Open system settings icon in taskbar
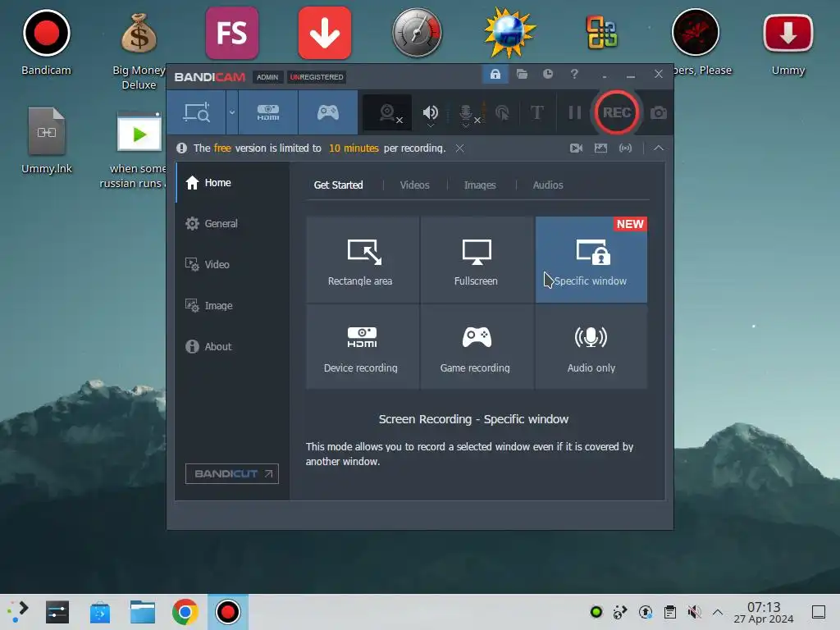This screenshot has height=630, width=840. point(57,612)
